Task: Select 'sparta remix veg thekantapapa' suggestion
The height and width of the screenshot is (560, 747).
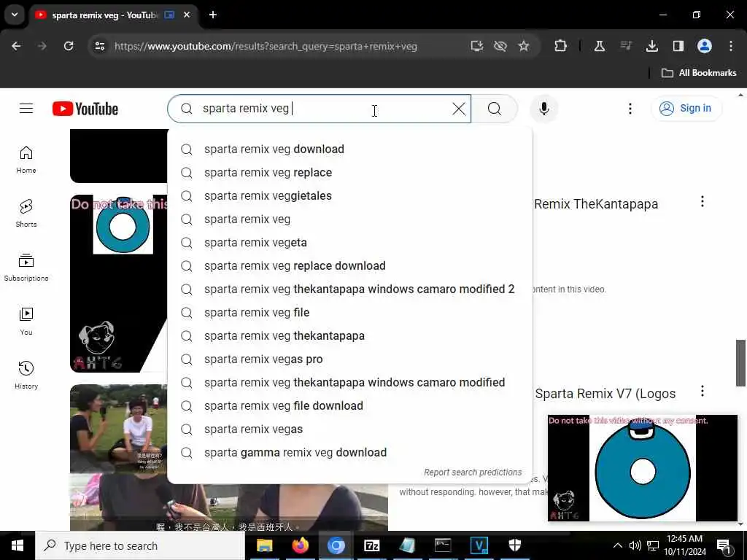Action: pos(349,335)
